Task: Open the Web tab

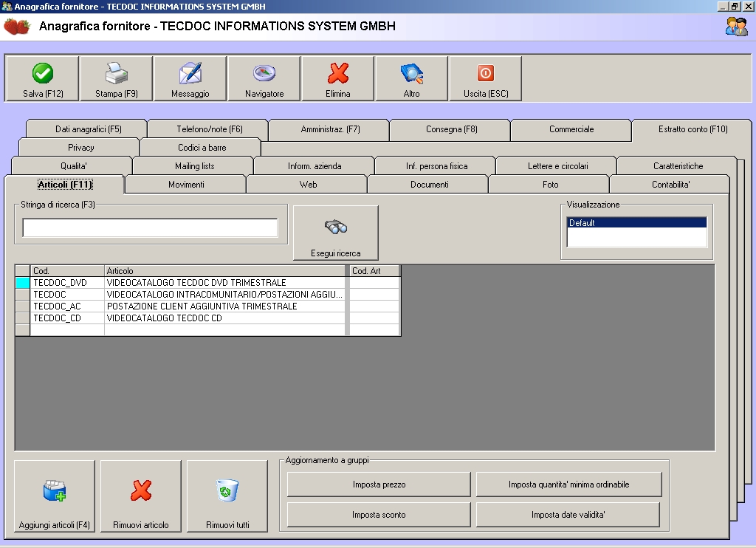Action: click(x=308, y=185)
